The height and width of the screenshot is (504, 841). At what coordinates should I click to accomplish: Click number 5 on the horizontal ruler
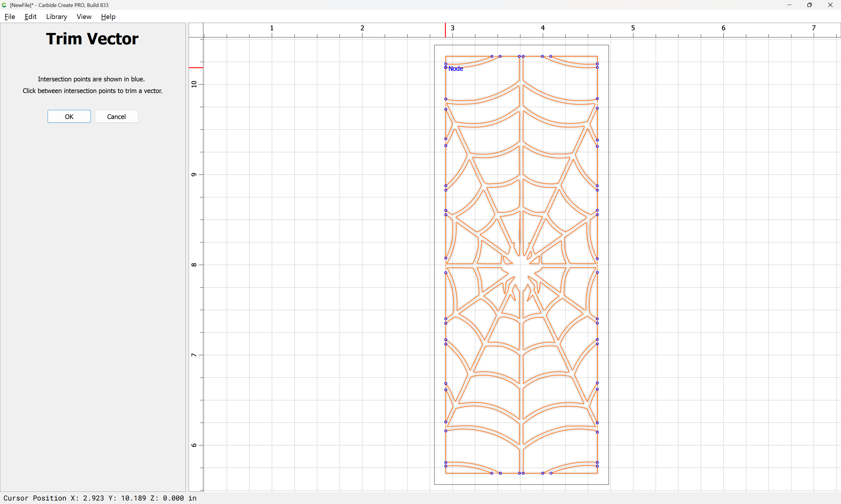point(633,28)
